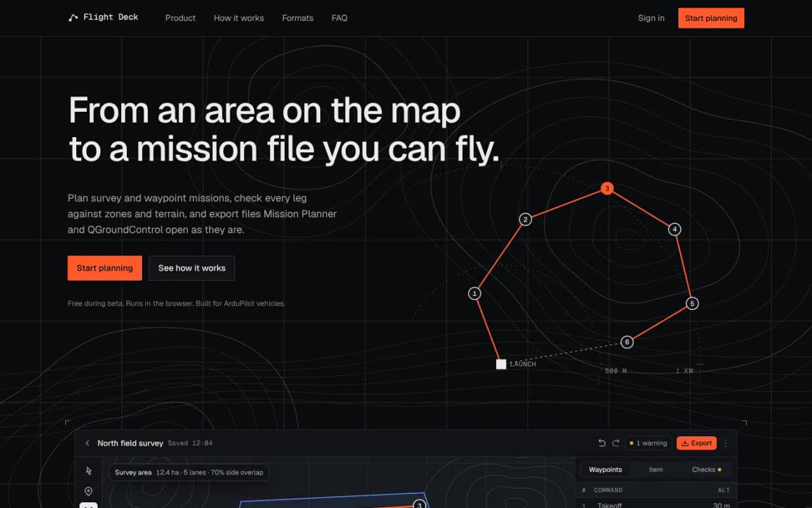Click waypoint 6 on the hero route
This screenshot has width=812, height=508.
(627, 342)
